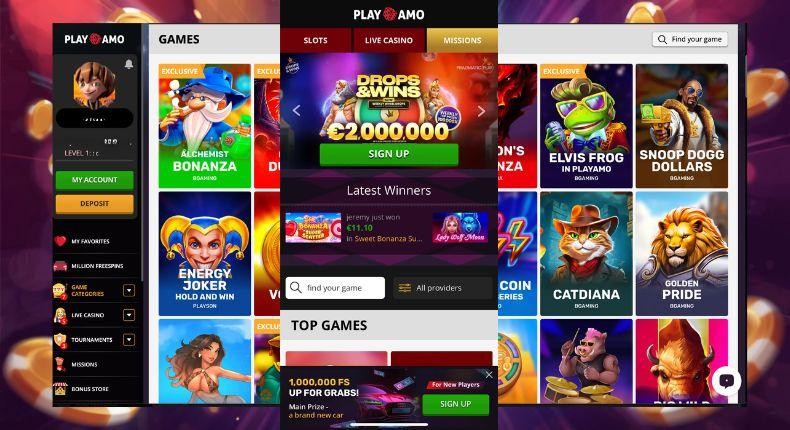Select the Missions tab

[462, 40]
